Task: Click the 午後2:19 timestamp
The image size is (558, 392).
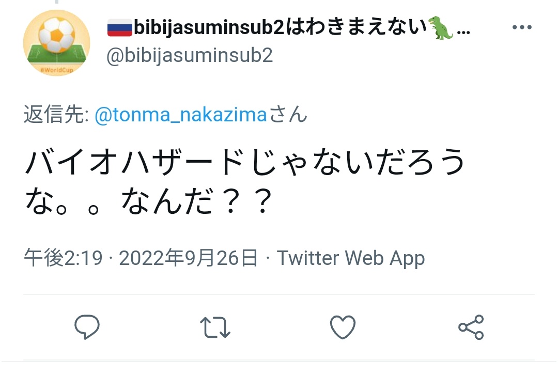Action: coord(64,258)
